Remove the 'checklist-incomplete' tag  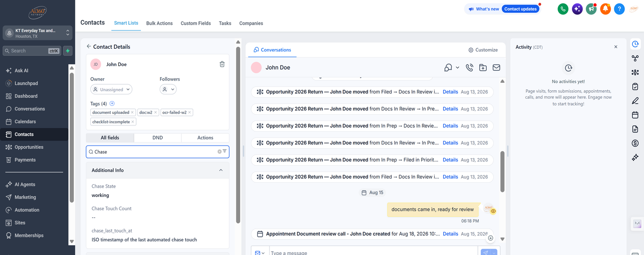(133, 122)
